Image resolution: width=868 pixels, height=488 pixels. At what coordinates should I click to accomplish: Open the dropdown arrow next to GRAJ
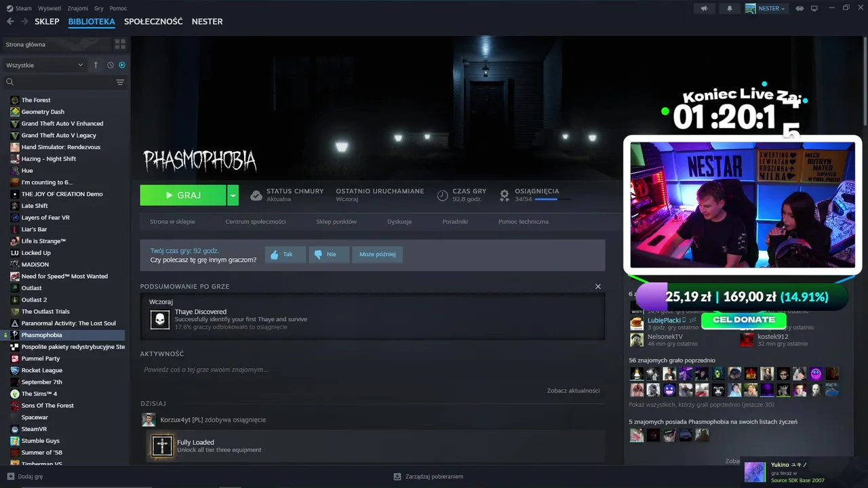click(233, 195)
